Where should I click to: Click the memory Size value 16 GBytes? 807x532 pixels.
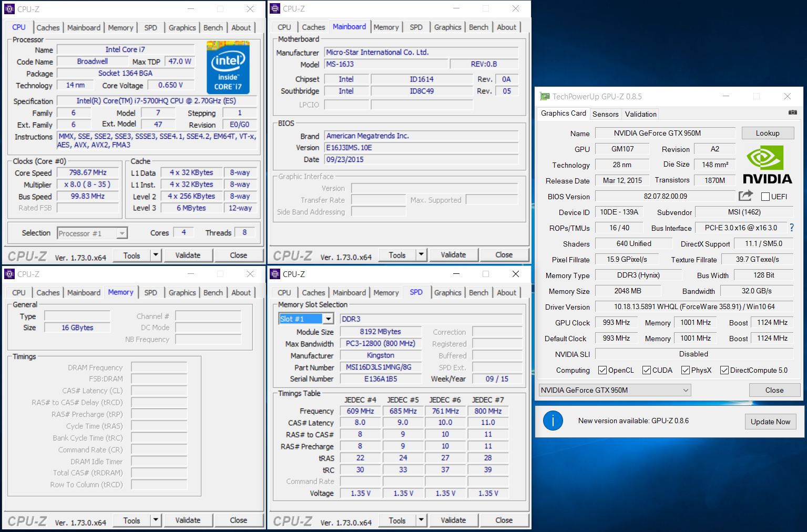click(77, 328)
